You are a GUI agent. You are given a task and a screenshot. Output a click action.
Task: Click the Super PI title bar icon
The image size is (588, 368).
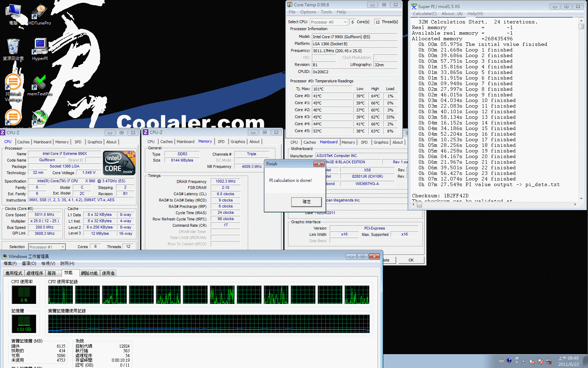pyautogui.click(x=414, y=6)
